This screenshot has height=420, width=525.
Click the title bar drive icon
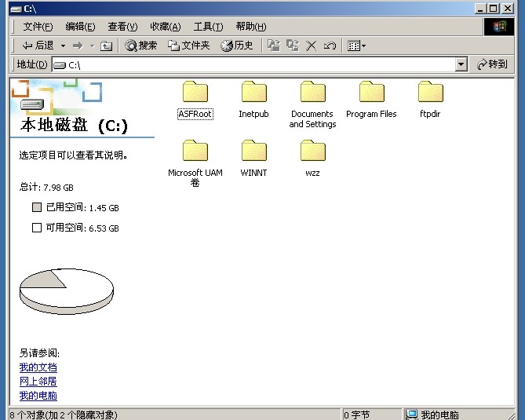point(16,9)
